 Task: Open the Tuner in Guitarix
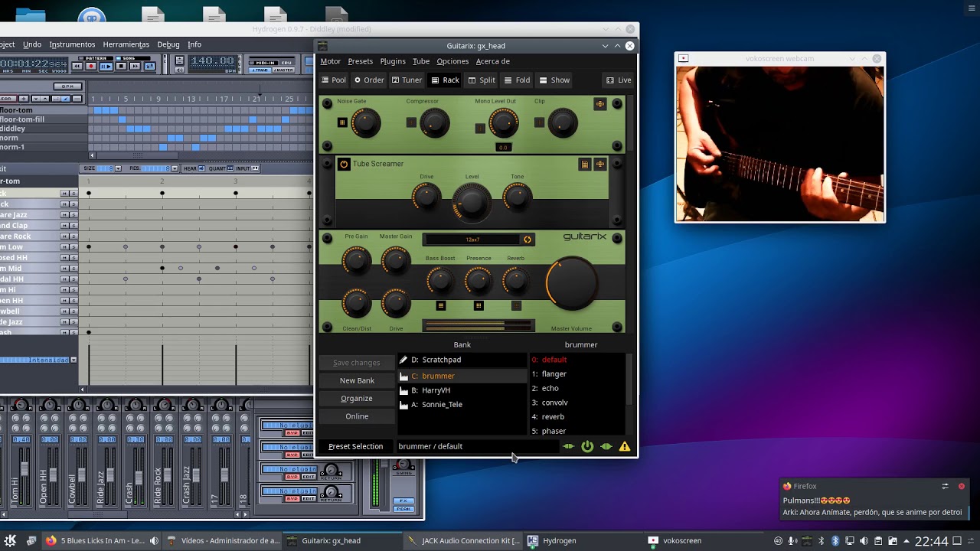pyautogui.click(x=407, y=80)
